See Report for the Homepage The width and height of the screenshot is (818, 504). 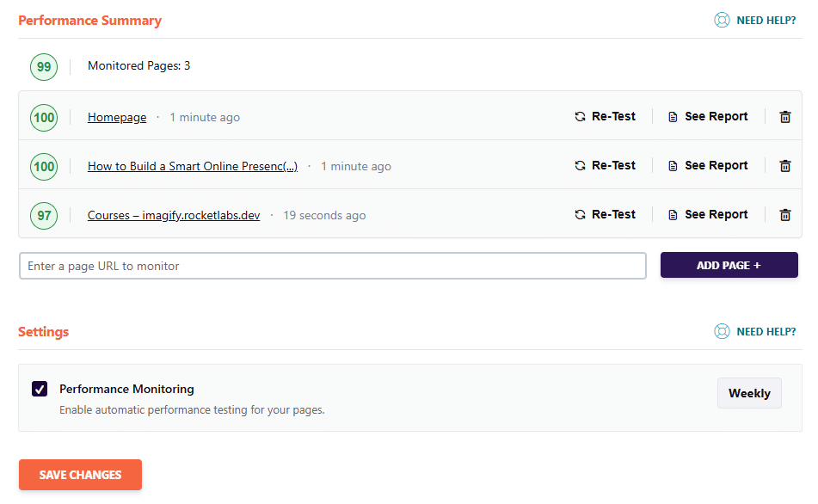tap(708, 117)
